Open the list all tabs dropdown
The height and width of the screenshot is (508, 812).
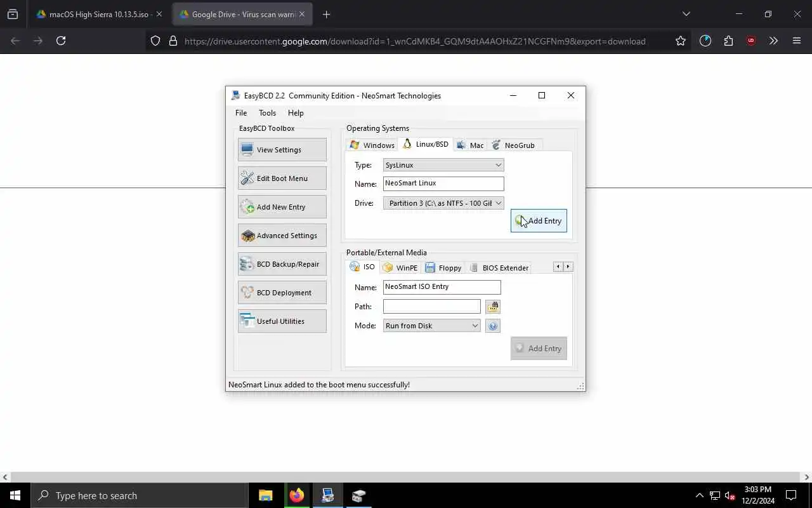point(686,14)
